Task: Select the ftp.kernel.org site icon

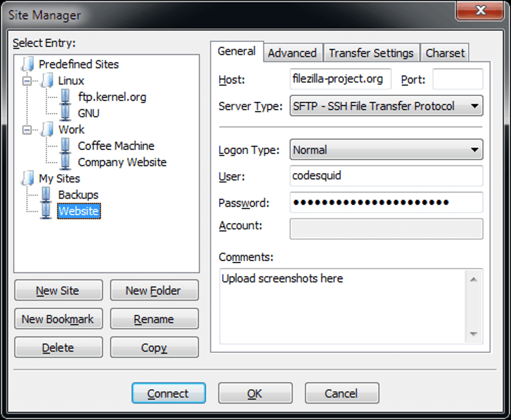Action: (x=66, y=97)
